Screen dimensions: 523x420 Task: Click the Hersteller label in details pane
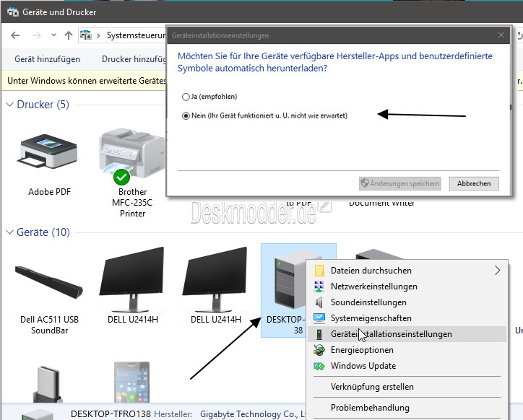point(173,414)
